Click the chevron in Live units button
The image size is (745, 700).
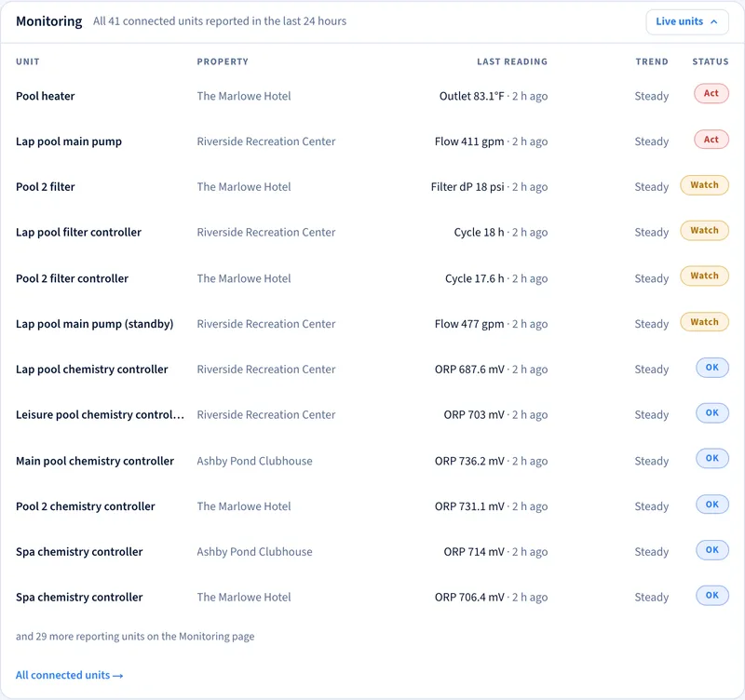pos(713,21)
